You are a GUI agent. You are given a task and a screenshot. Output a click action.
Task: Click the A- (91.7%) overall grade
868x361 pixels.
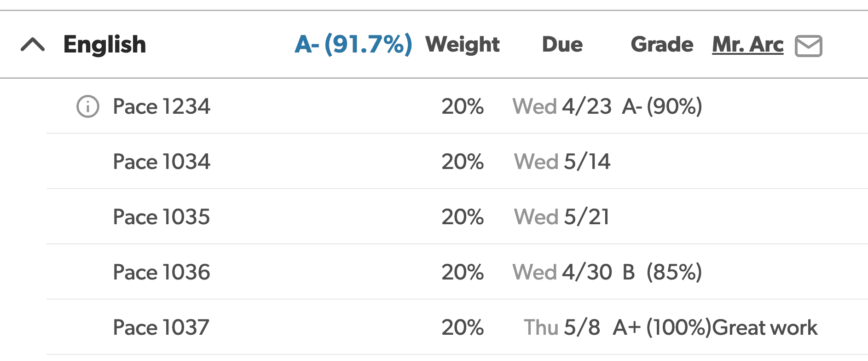(353, 45)
